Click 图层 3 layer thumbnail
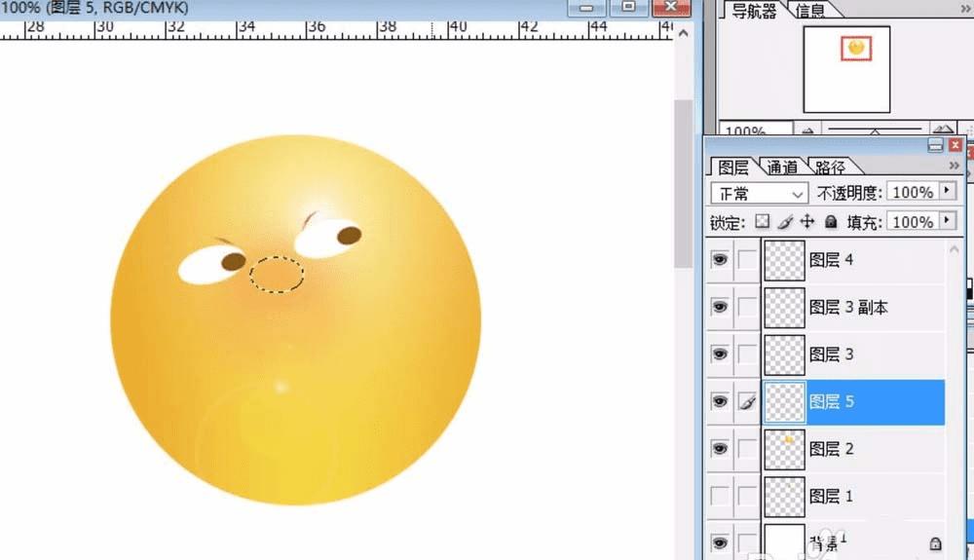Screen dimensions: 974x560 (x=784, y=355)
